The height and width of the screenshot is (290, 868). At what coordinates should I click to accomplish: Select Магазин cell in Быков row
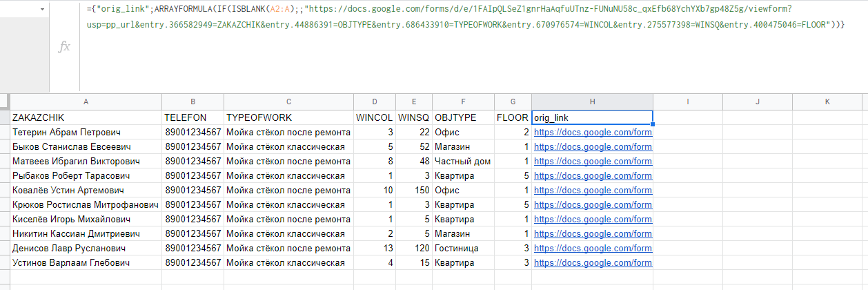click(x=463, y=146)
